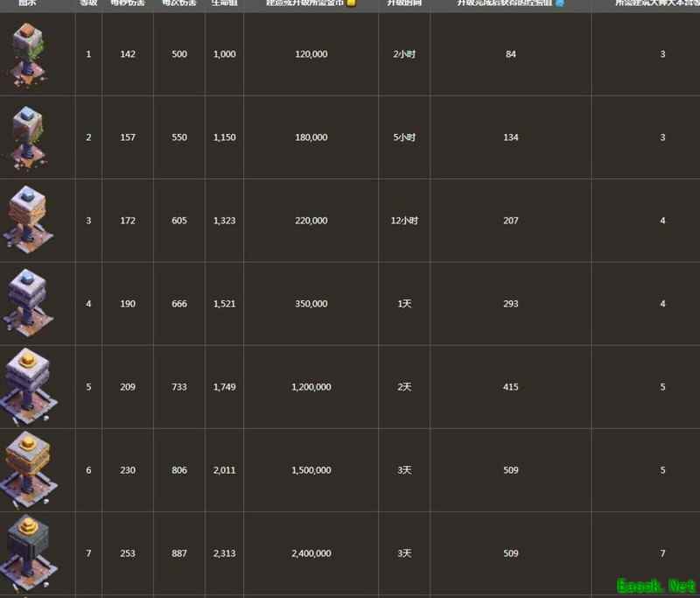Select the 12小时 upgrade time cell
700x598 pixels.
(x=404, y=221)
